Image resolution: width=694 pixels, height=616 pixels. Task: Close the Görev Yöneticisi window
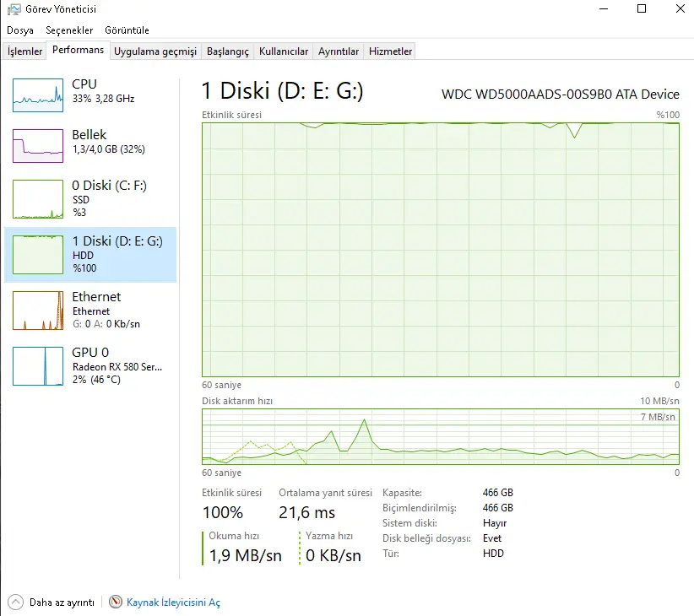pyautogui.click(x=680, y=8)
